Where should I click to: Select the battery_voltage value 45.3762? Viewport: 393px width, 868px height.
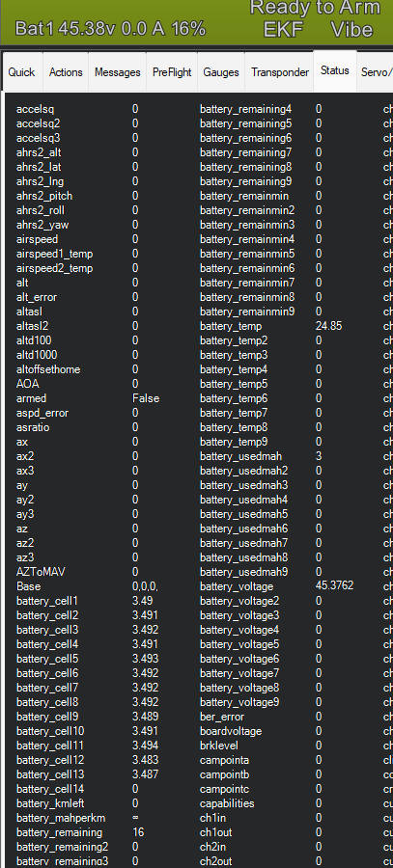(x=334, y=586)
